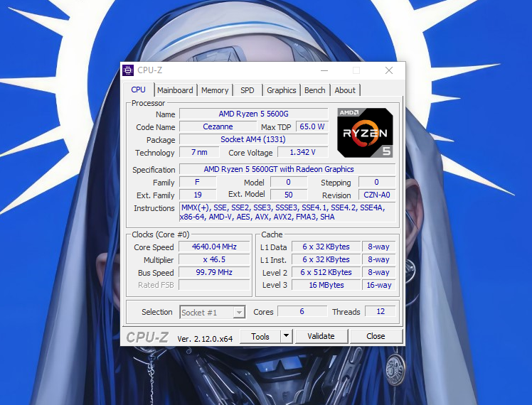The image size is (532, 405).
Task: Minimize the CPU-Z window
Action: [324, 70]
